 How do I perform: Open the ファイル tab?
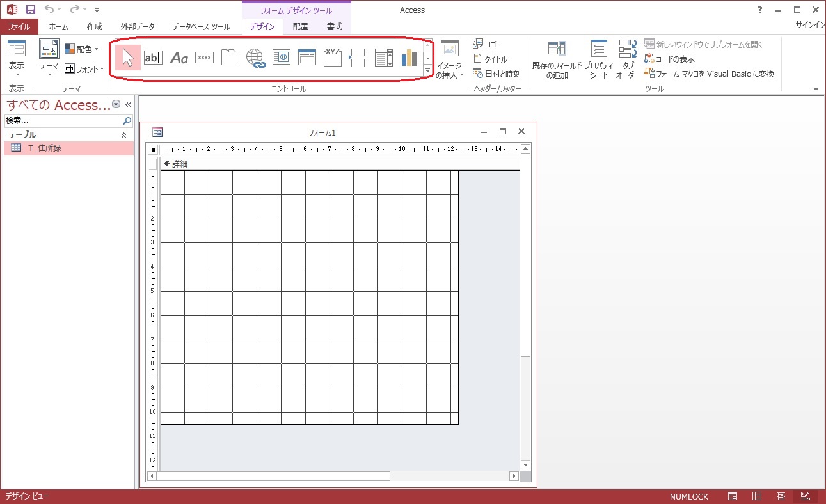point(19,27)
